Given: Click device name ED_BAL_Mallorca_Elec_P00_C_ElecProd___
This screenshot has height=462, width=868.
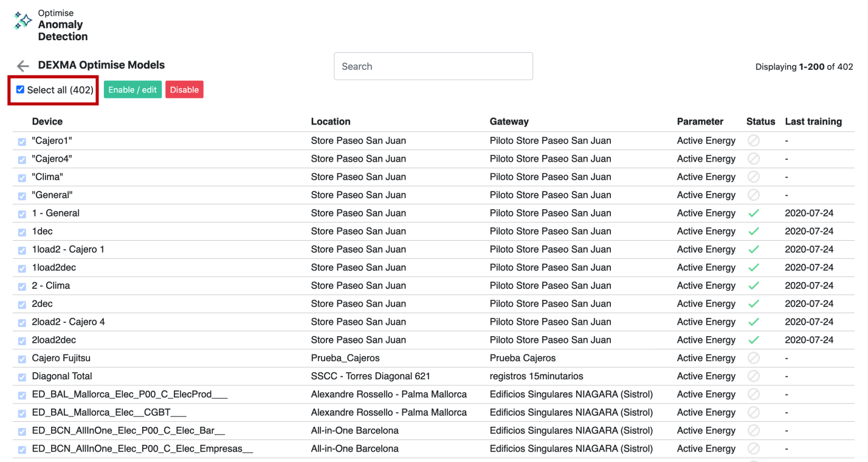Looking at the screenshot, I should point(129,395).
